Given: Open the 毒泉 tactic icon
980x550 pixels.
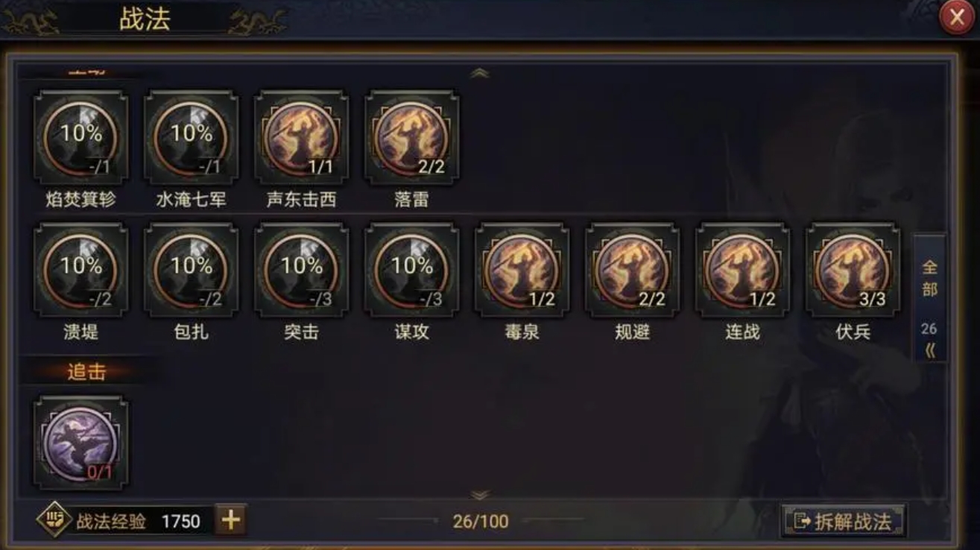Looking at the screenshot, I should point(522,270).
